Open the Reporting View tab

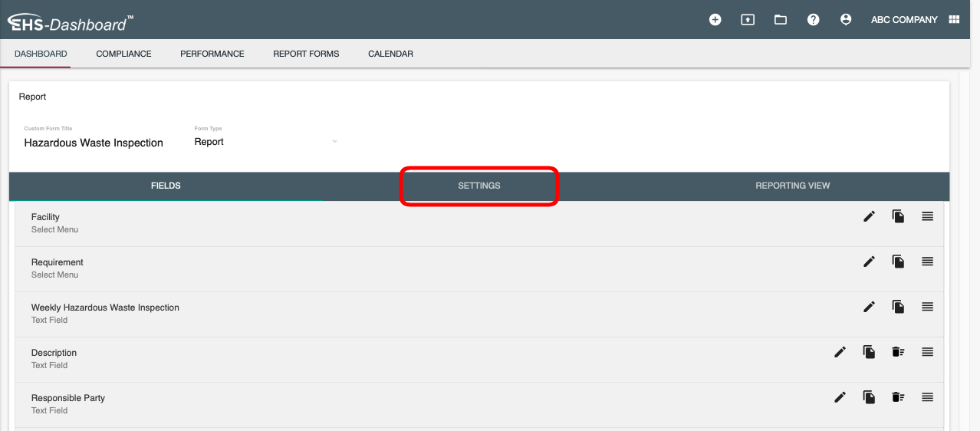coord(792,186)
